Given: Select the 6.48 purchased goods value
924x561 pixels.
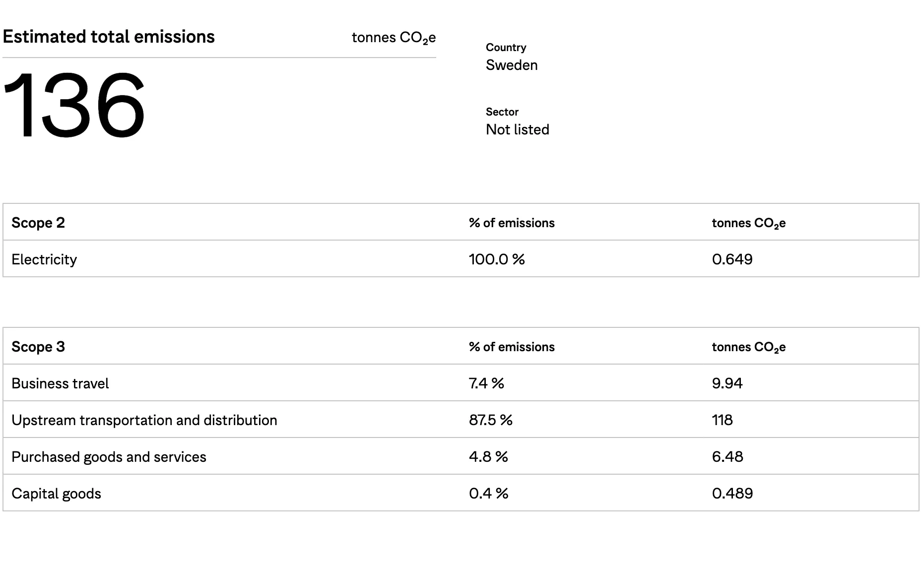Looking at the screenshot, I should pyautogui.click(x=727, y=457).
